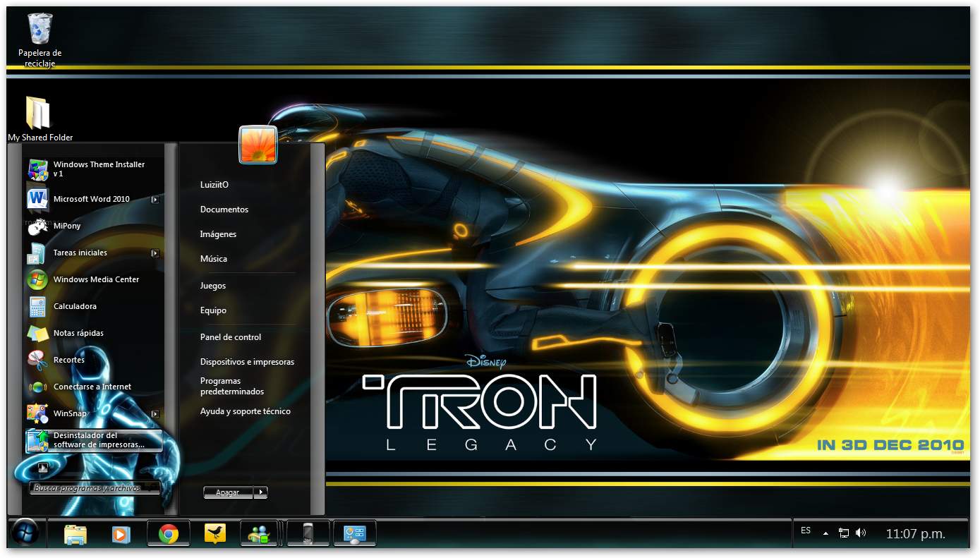Click the ES language indicator
The height and width of the screenshot is (558, 980).
coord(806,530)
